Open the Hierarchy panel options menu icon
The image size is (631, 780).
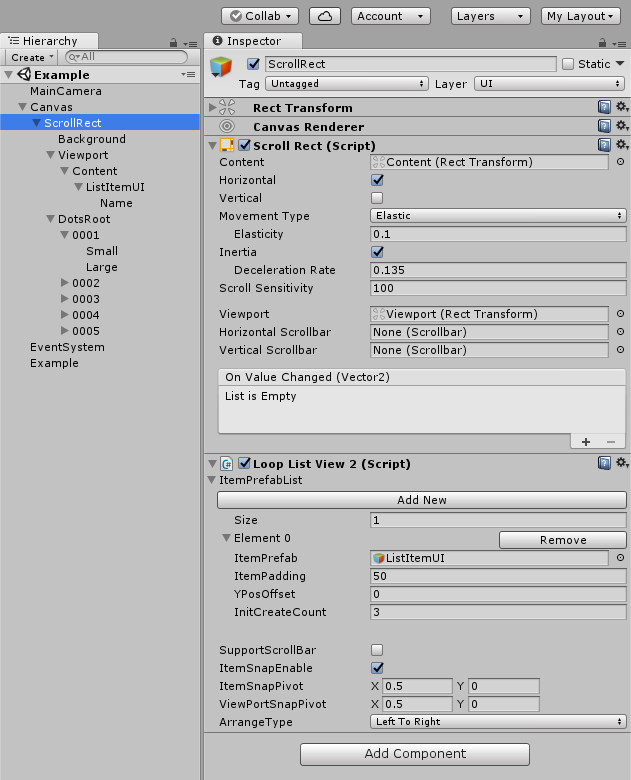click(x=190, y=44)
